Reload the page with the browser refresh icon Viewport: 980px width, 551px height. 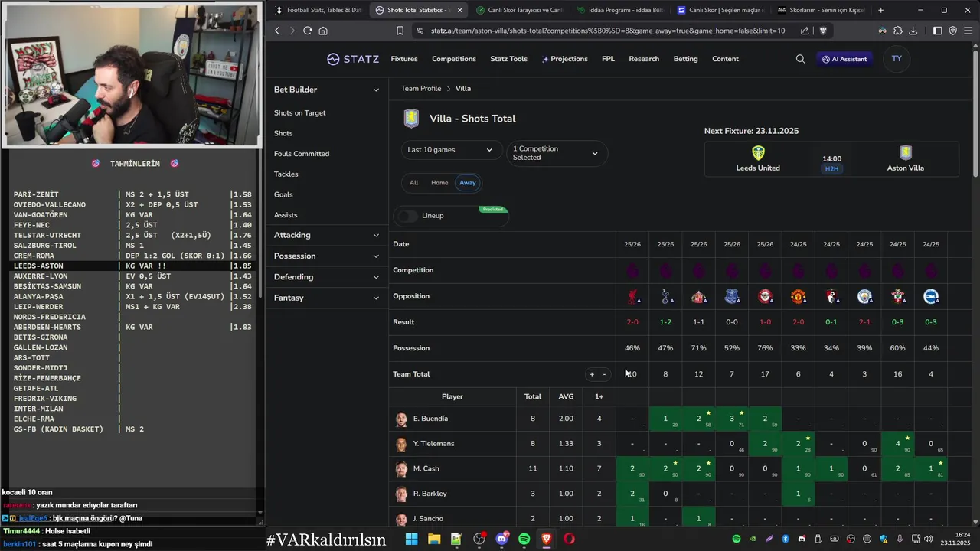[x=307, y=31]
